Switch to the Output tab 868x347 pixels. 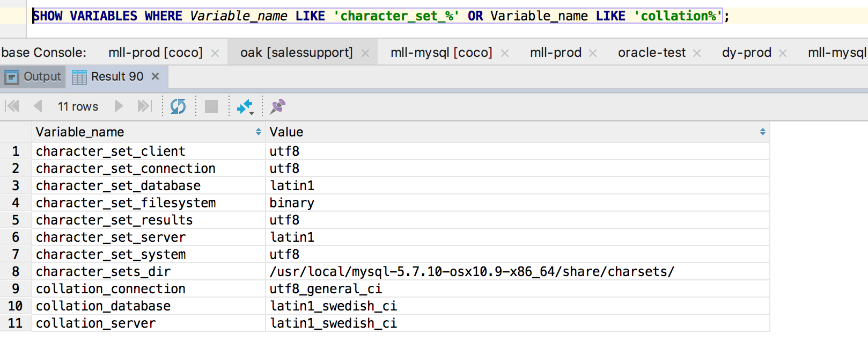tap(33, 77)
